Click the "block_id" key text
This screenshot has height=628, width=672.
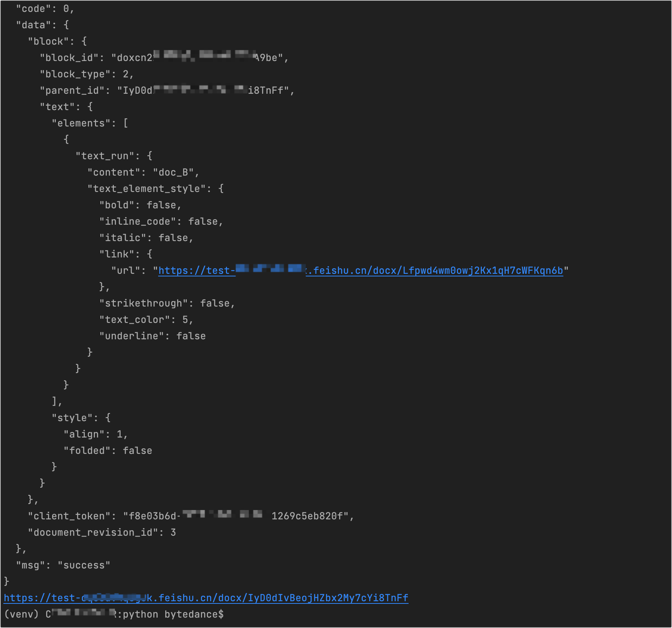(x=69, y=58)
